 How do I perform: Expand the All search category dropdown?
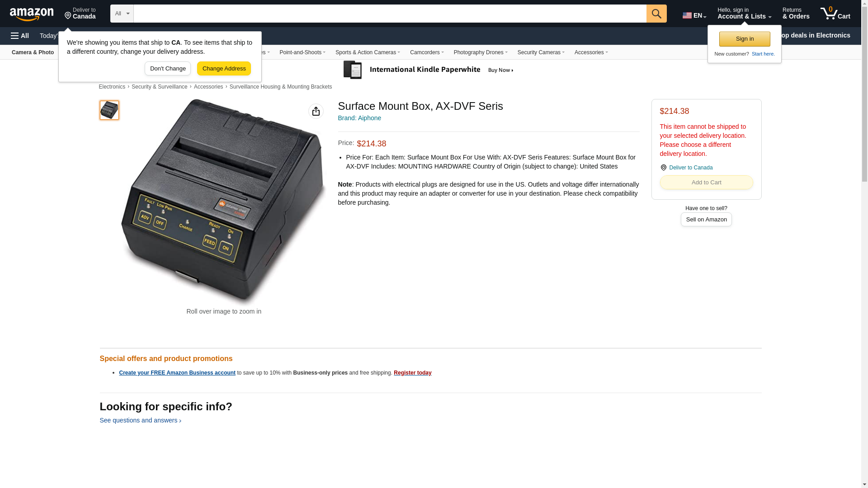click(122, 14)
